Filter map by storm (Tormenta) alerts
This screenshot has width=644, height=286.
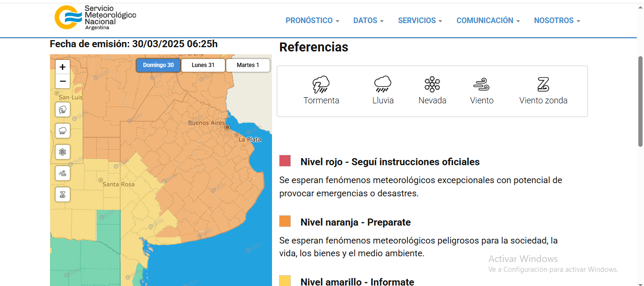point(63,110)
